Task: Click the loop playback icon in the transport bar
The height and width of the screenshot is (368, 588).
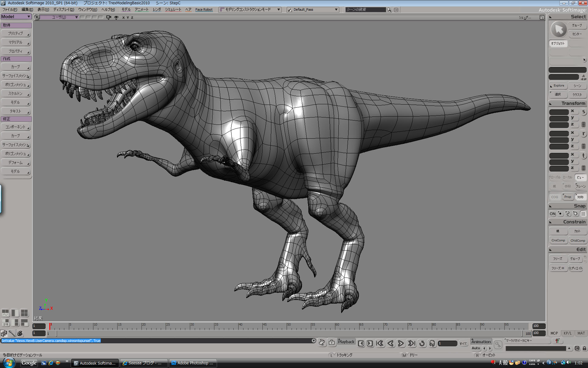Action: click(422, 343)
